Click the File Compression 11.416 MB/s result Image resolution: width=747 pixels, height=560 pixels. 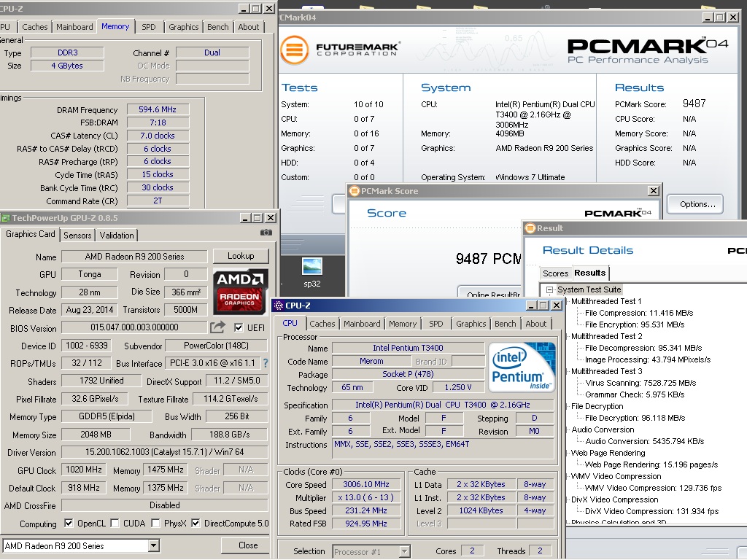(639, 313)
